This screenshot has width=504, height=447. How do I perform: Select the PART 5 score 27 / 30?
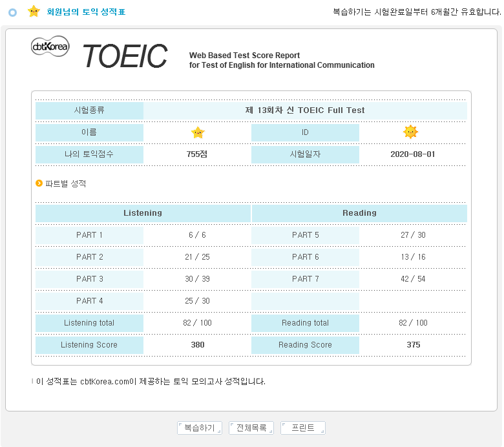pos(413,235)
